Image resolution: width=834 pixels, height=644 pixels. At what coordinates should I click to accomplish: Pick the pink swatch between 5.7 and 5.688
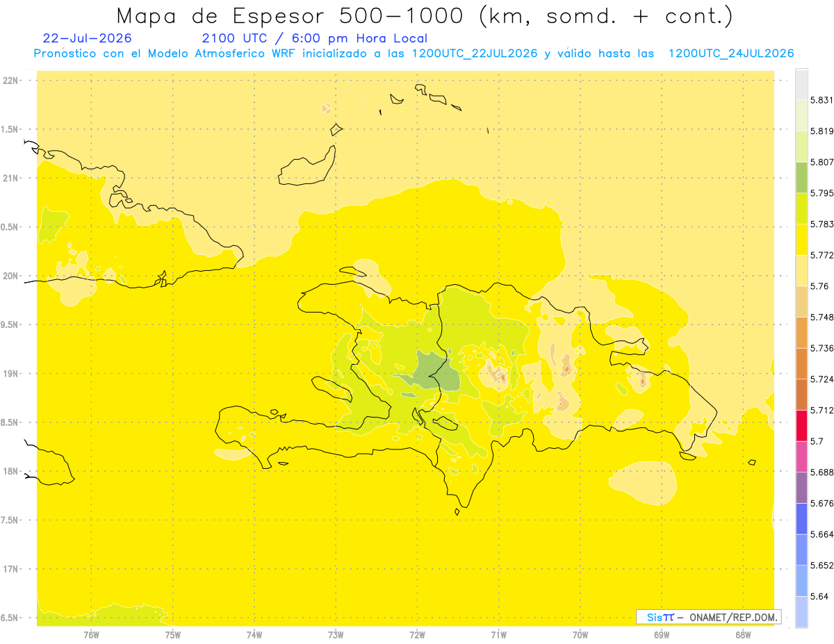pos(801,456)
